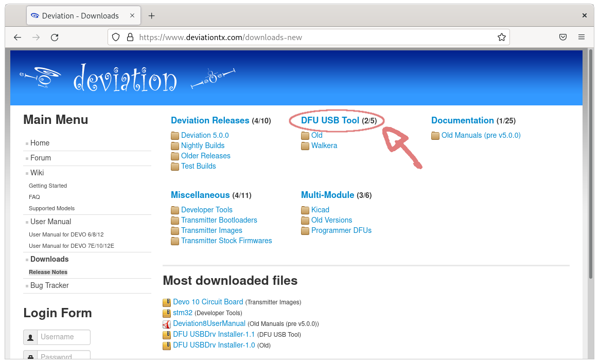Click the zip icon beside Devo 10 Circuit Board

[167, 303]
